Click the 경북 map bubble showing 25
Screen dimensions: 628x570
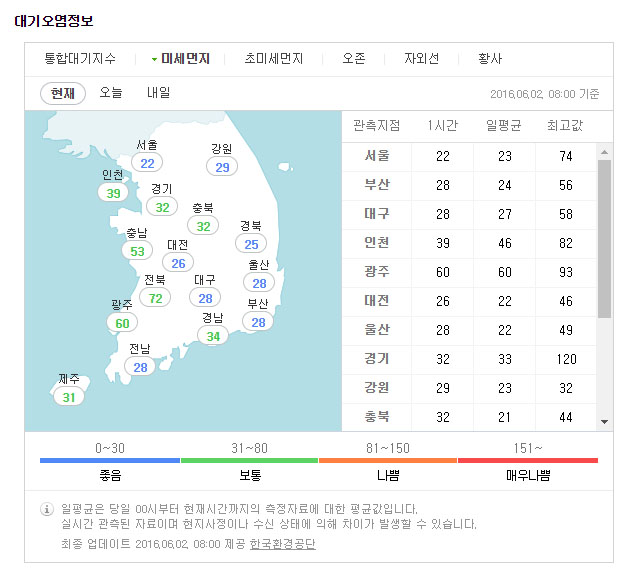tap(251, 244)
